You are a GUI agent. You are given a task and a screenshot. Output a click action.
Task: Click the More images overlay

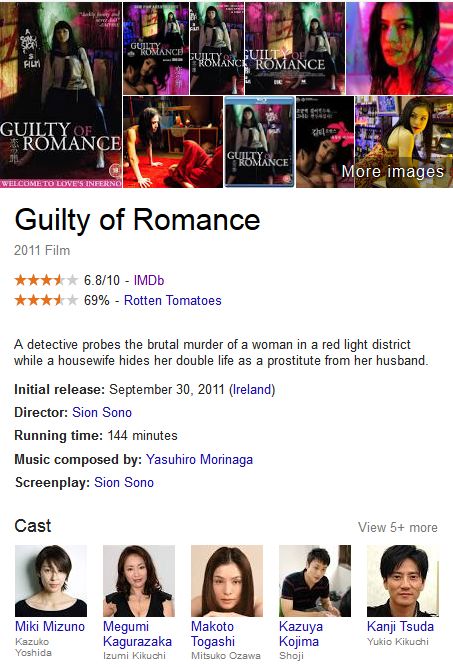(x=393, y=171)
